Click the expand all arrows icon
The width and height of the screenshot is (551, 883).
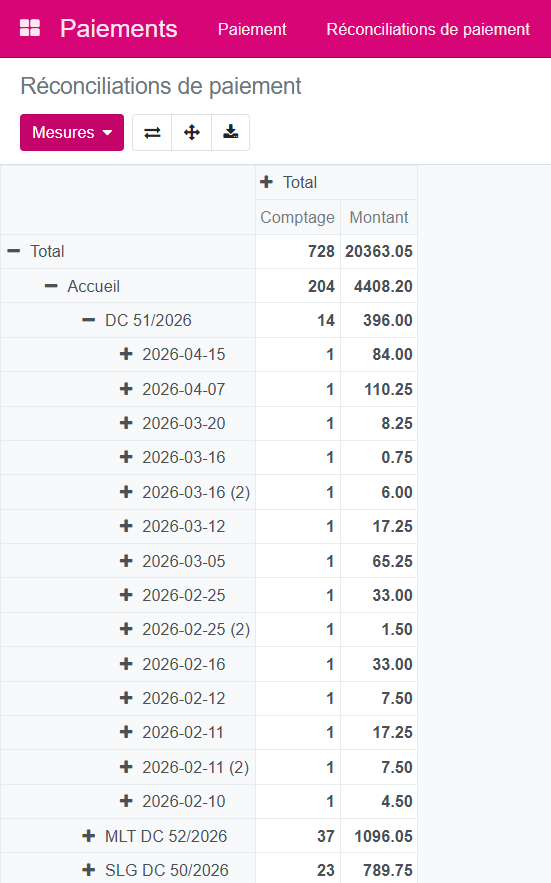192,133
